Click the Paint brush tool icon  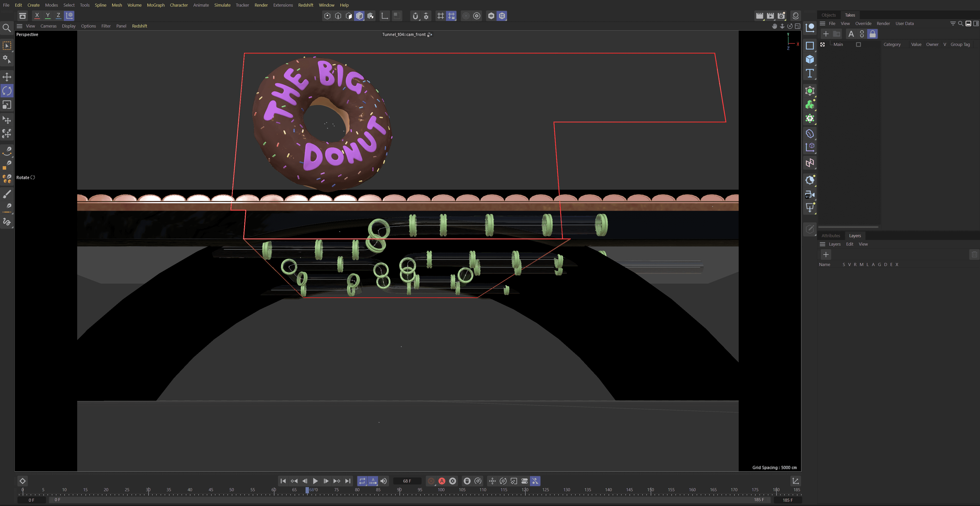pos(7,194)
